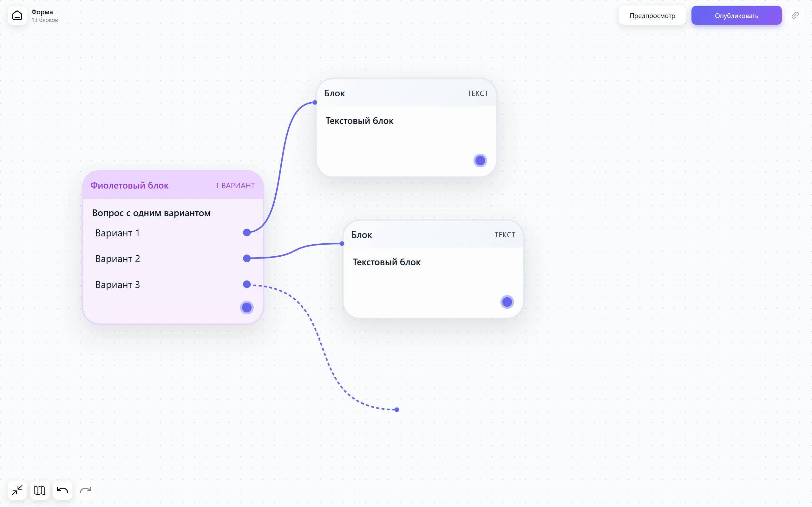The width and height of the screenshot is (812, 507).
Task: Undo last action with arrow icon
Action: coord(63,490)
